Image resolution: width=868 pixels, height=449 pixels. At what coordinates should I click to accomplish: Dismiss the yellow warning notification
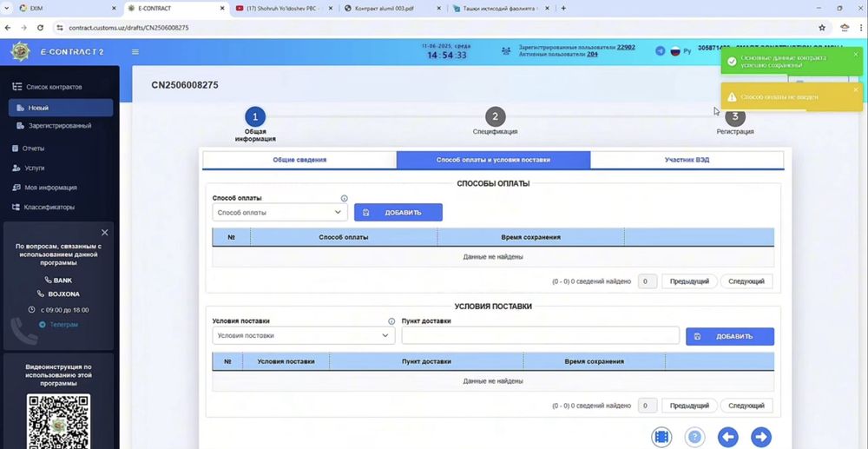pyautogui.click(x=855, y=89)
